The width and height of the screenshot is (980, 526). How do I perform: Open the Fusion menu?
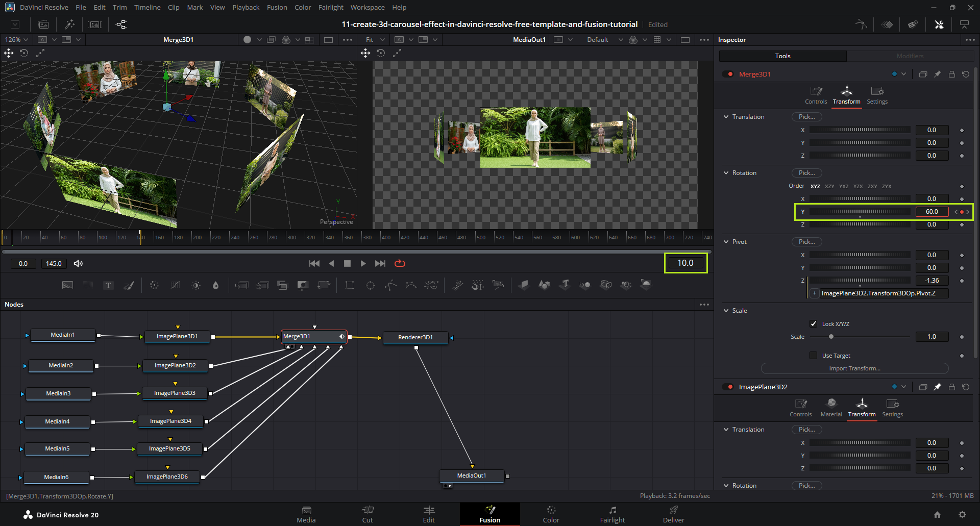click(x=277, y=7)
